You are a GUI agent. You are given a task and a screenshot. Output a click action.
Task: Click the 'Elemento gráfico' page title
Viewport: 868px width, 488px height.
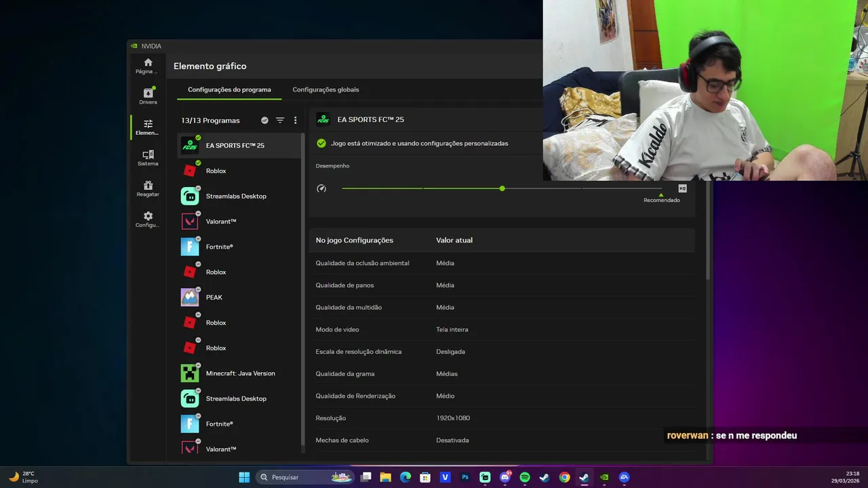click(210, 66)
